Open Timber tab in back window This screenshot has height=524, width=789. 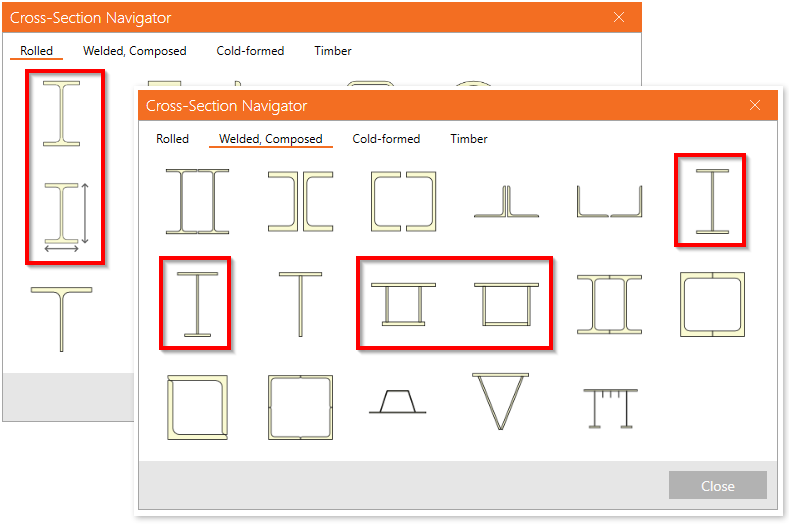(x=333, y=51)
